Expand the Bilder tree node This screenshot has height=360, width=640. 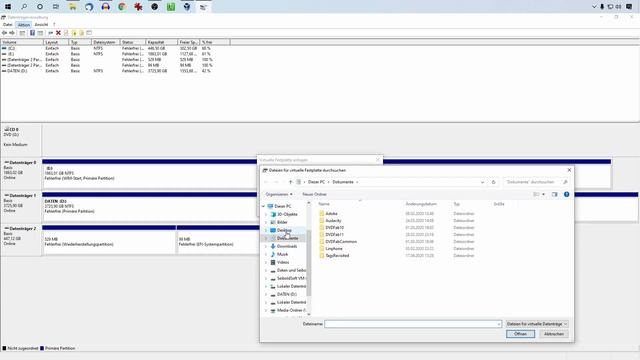tap(266, 222)
